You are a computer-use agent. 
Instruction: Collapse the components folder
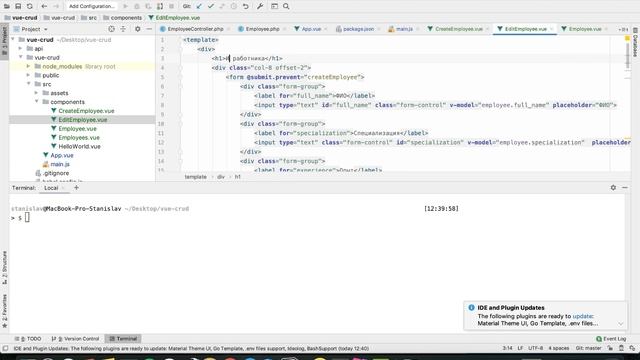point(37,102)
